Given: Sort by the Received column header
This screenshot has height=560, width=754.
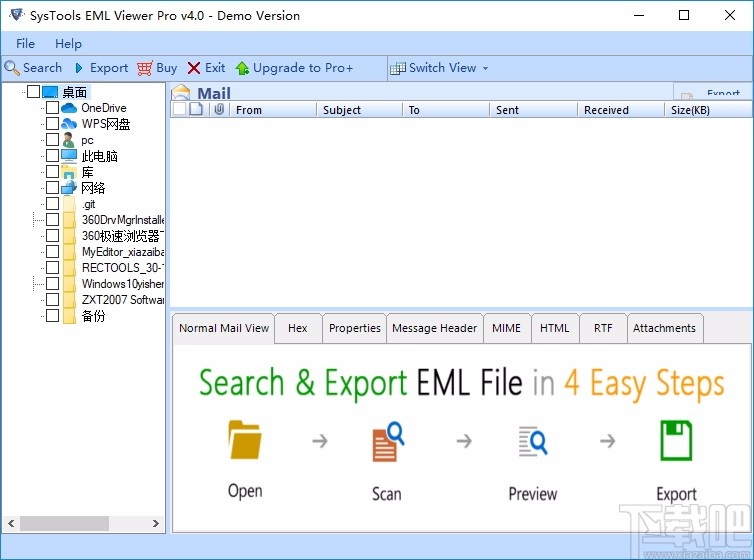Looking at the screenshot, I should [621, 110].
